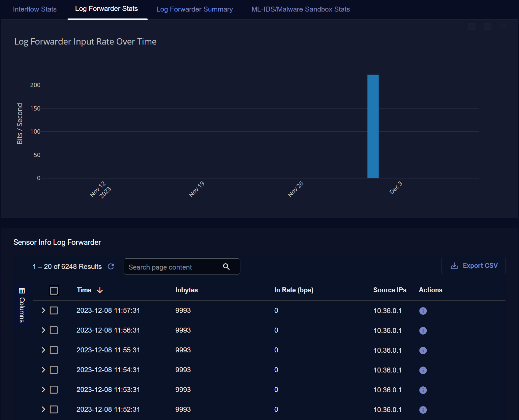Open info action for the 11:52:31 entry
This screenshot has width=519, height=420.
pyautogui.click(x=423, y=410)
